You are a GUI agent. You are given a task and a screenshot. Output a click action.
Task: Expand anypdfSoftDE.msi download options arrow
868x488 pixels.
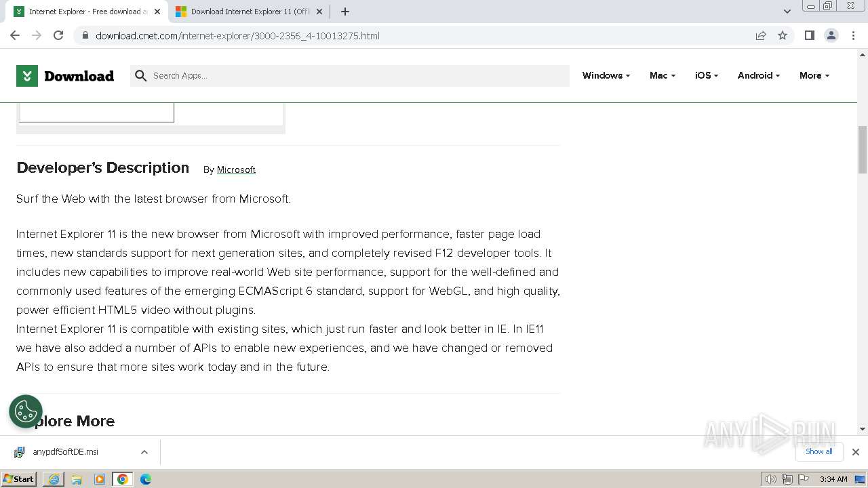click(x=144, y=452)
